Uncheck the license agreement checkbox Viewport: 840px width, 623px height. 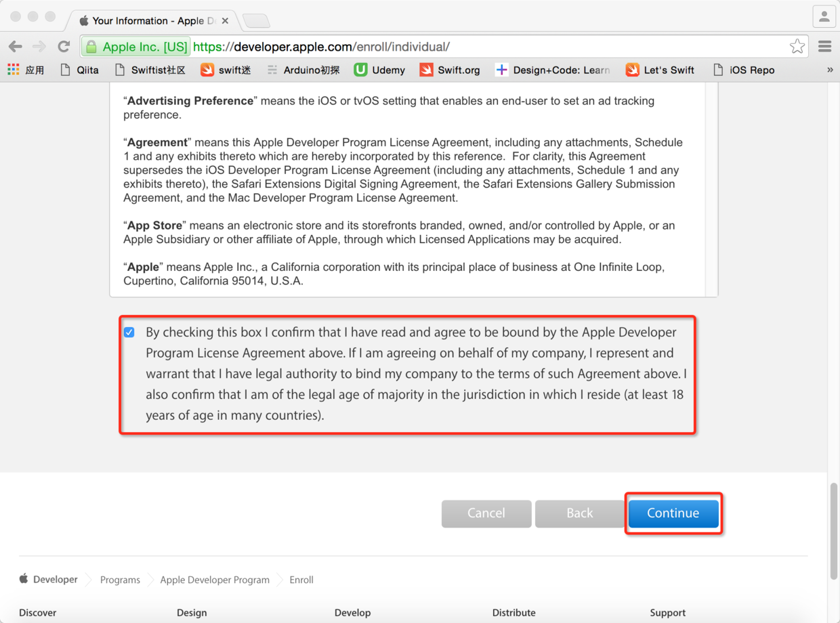(x=129, y=332)
